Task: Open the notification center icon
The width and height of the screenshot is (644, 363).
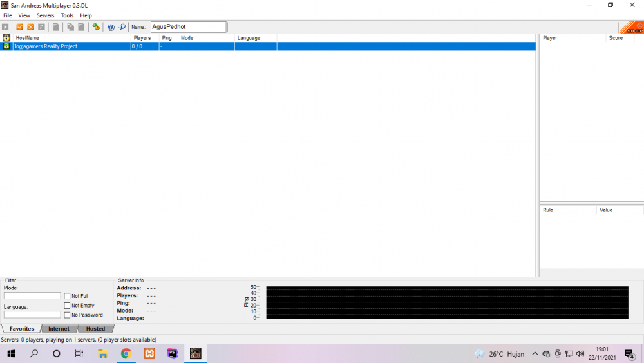Action: pyautogui.click(x=629, y=354)
